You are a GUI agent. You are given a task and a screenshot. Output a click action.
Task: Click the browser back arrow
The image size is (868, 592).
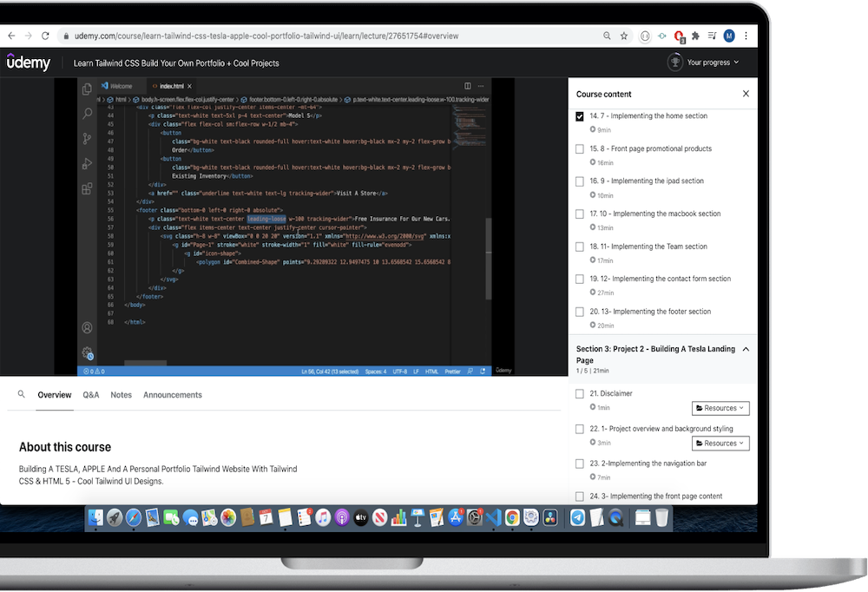[x=10, y=36]
